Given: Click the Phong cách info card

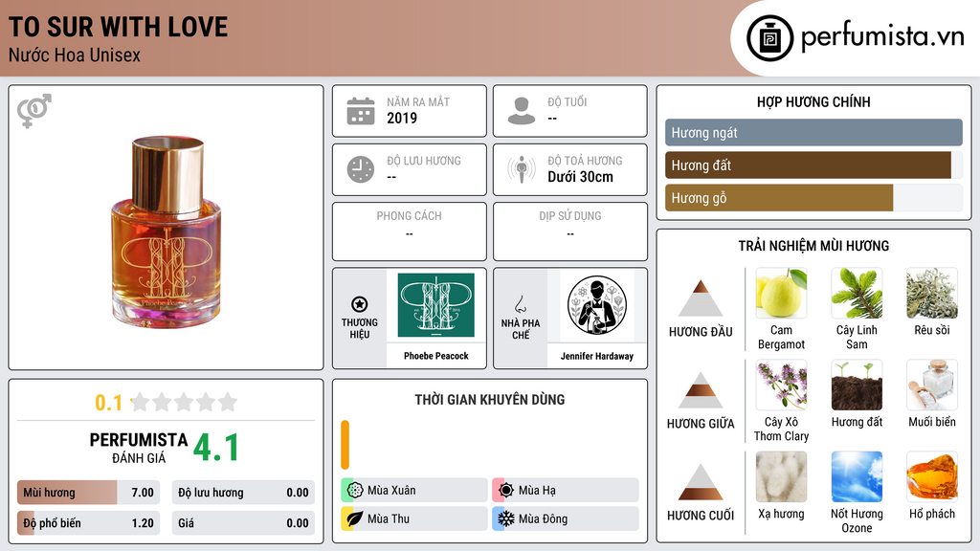Looking at the screenshot, I should 410,231.
